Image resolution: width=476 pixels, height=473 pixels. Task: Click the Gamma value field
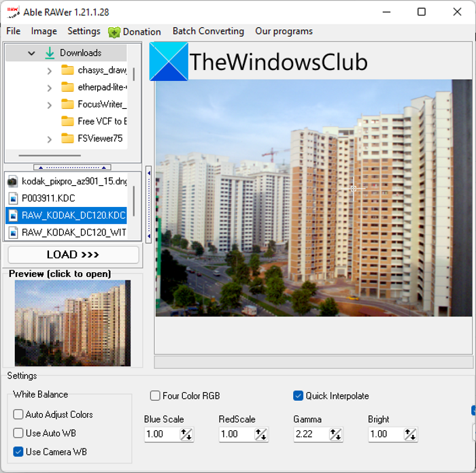click(311, 434)
